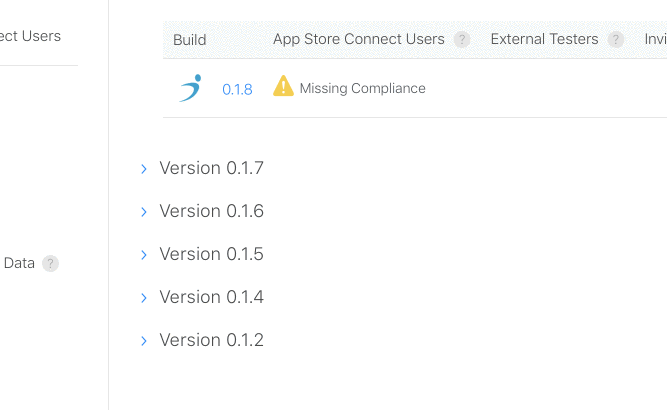Expand Version 0.1.7 chevron
The image size is (667, 410).
pyautogui.click(x=144, y=169)
